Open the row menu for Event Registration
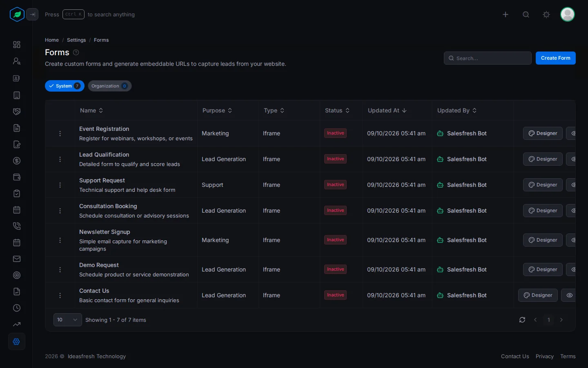Viewport: 588px width, 368px height. pyautogui.click(x=60, y=134)
